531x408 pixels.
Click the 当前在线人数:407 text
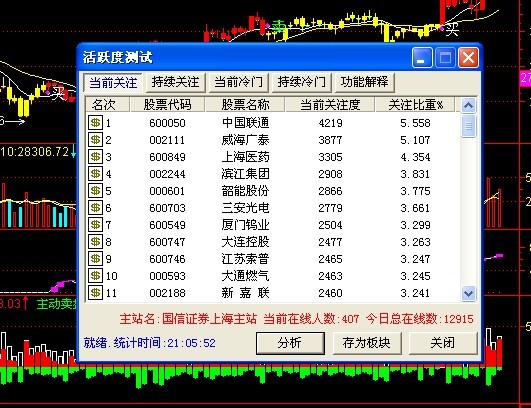[311, 319]
